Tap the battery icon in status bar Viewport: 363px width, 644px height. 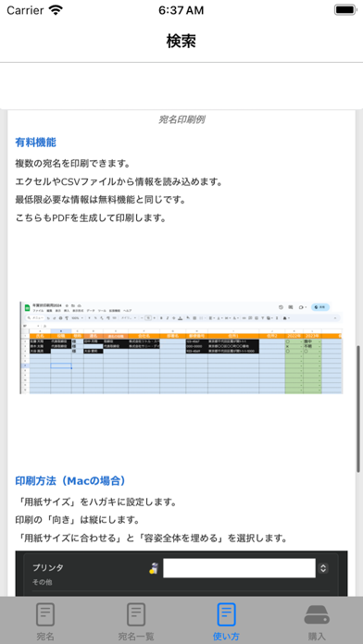pos(345,10)
